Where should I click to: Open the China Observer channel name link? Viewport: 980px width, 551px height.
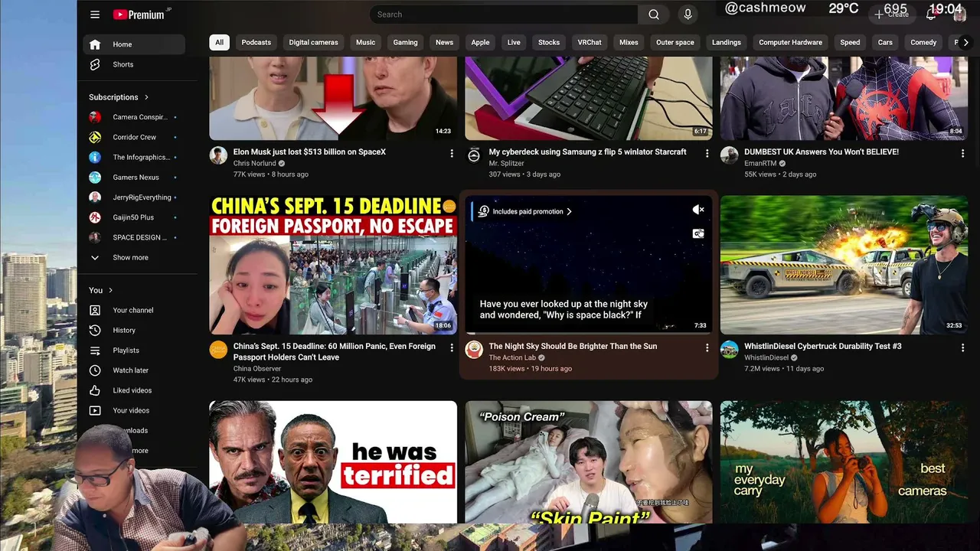coord(257,368)
